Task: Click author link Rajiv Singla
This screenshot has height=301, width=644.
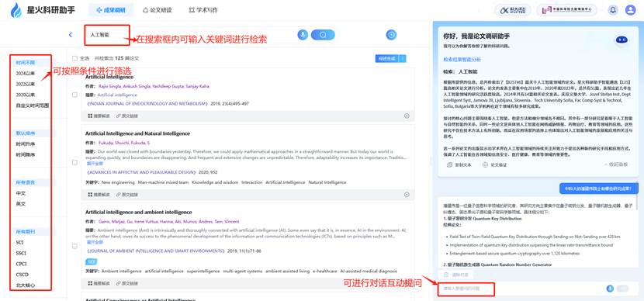Action: [x=110, y=86]
